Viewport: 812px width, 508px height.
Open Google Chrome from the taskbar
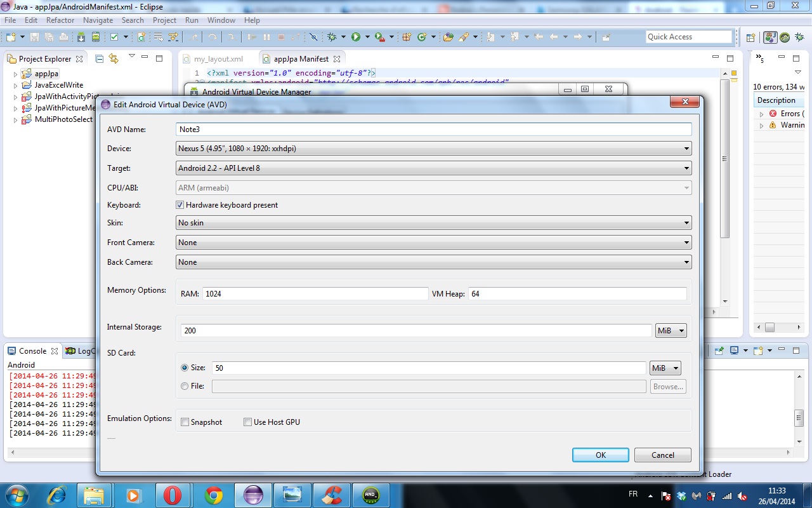pos(214,495)
